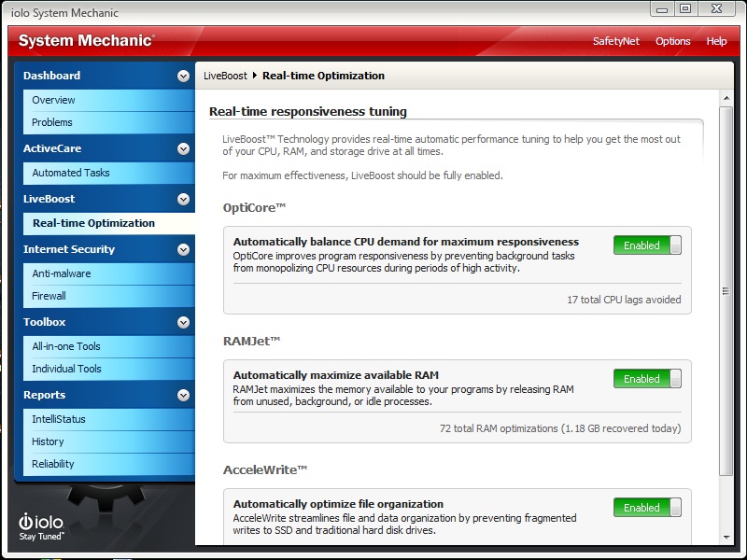Collapse the Reports section chevron
The height and width of the screenshot is (560, 747).
[x=183, y=395]
